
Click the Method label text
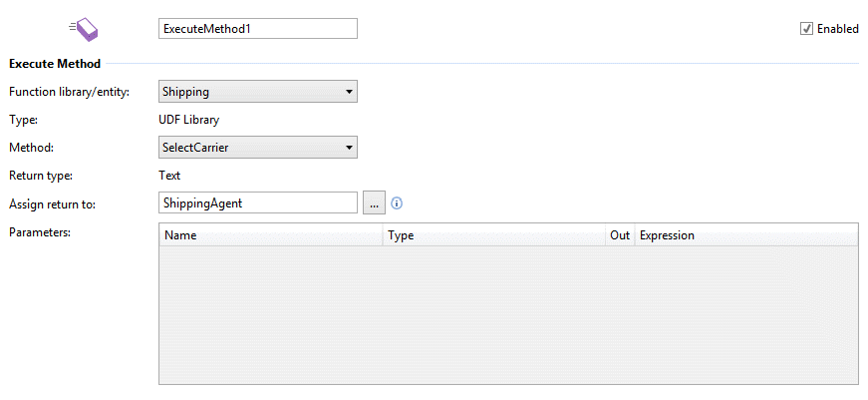[31, 148]
